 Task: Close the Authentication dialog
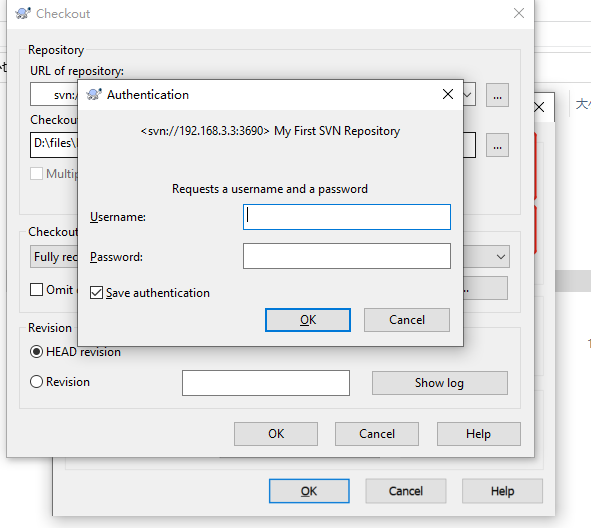tap(448, 94)
